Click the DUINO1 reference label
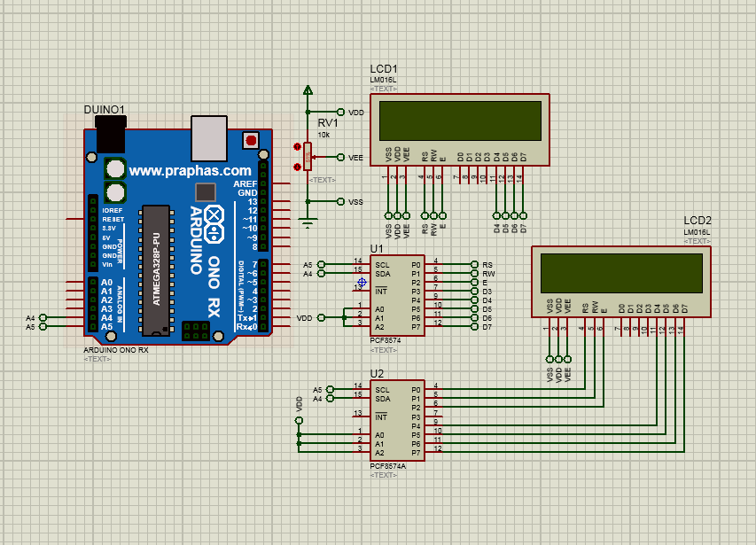Viewport: 756px width, 545px height. coord(105,109)
